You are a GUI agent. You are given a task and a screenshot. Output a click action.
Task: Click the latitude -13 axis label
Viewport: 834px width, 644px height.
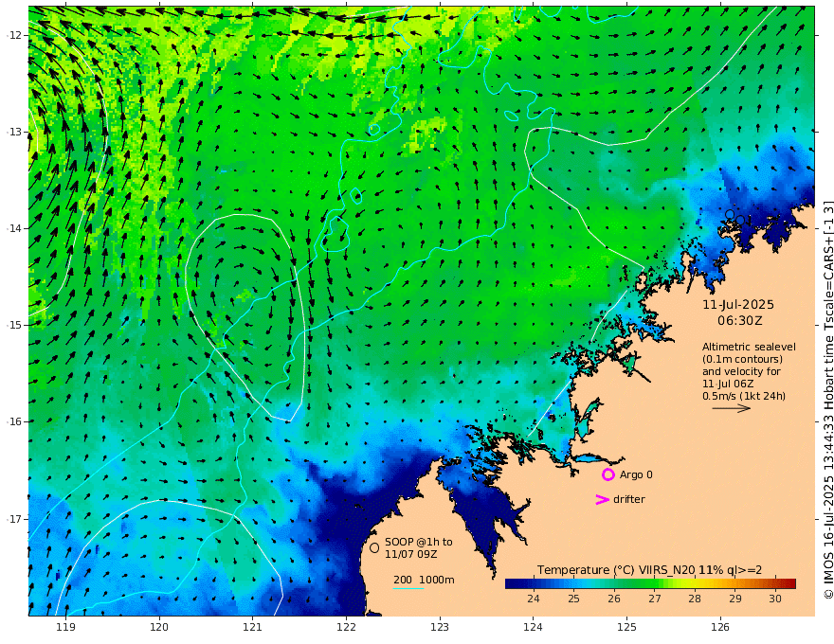(x=14, y=132)
